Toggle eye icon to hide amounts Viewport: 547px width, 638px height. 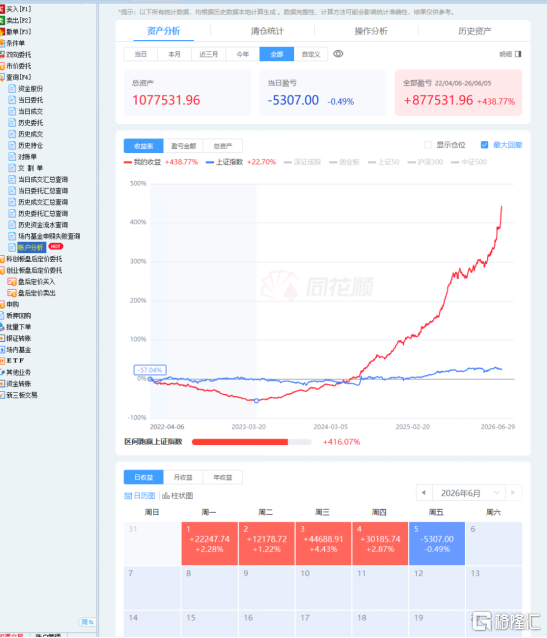click(338, 54)
